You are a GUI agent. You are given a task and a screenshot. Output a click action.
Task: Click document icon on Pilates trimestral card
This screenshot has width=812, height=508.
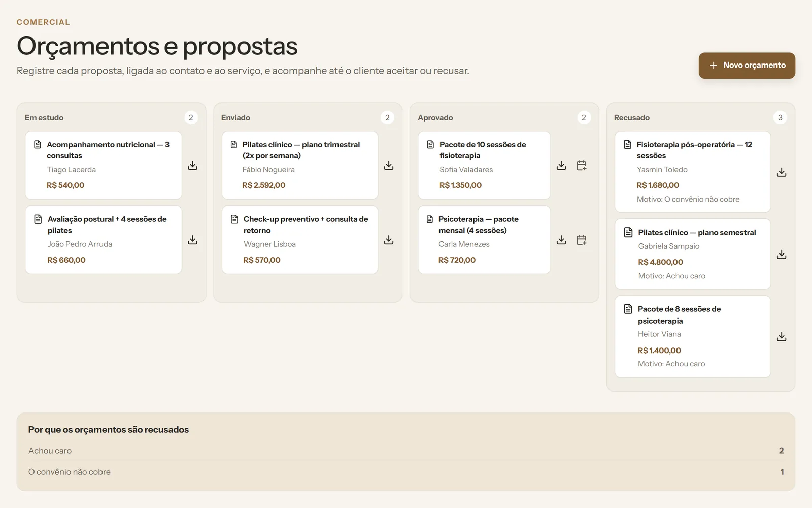point(234,145)
